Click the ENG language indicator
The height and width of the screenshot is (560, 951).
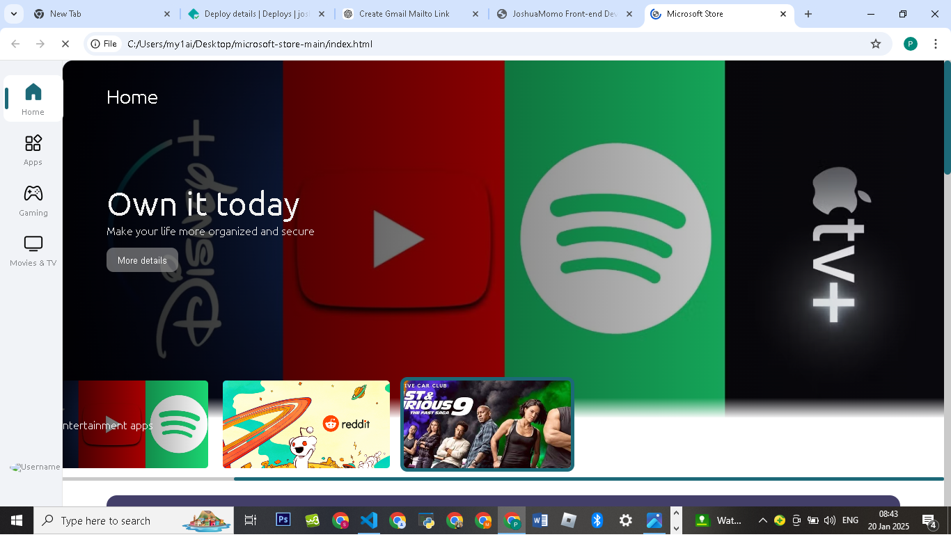pos(850,520)
